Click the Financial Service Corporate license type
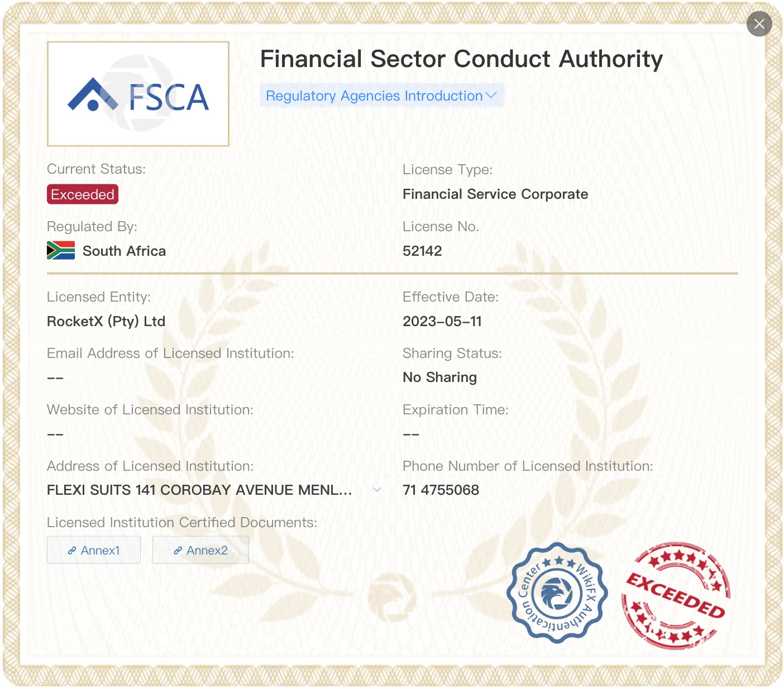This screenshot has height=688, width=784. 495,194
